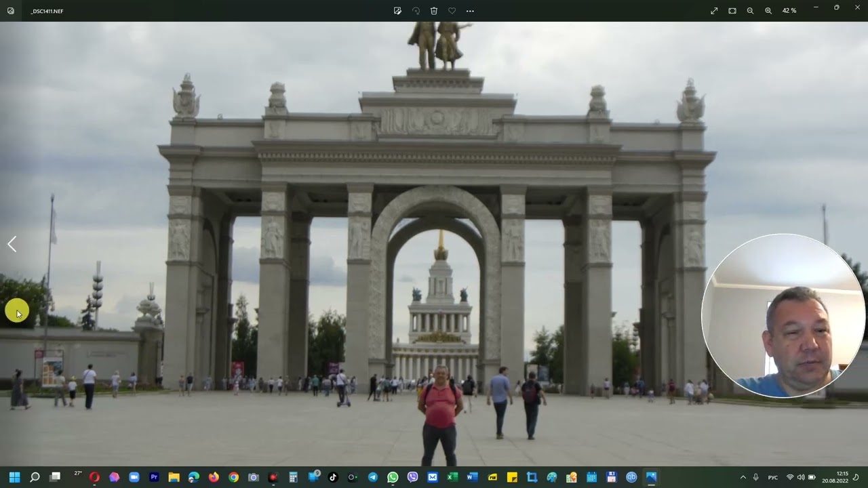Open qBittorrent from the taskbar

point(631,477)
